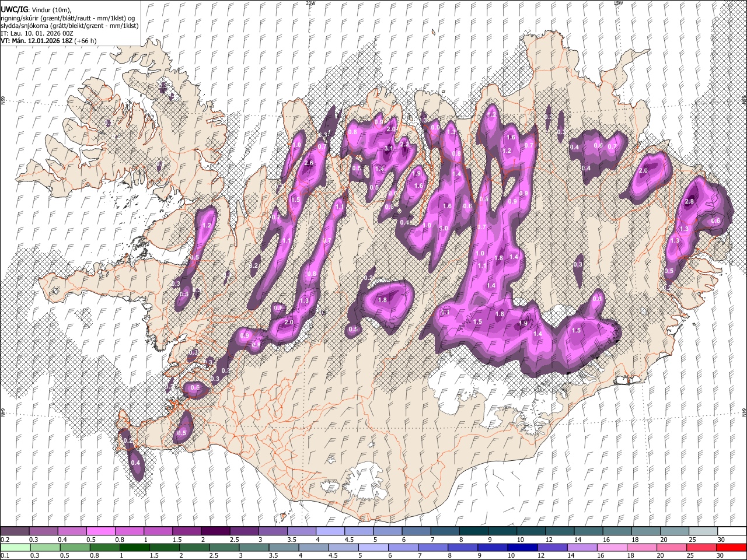Select the orchid snow swatch between 0.4 and 0.5
This screenshot has width=747, height=560.
coord(72,531)
